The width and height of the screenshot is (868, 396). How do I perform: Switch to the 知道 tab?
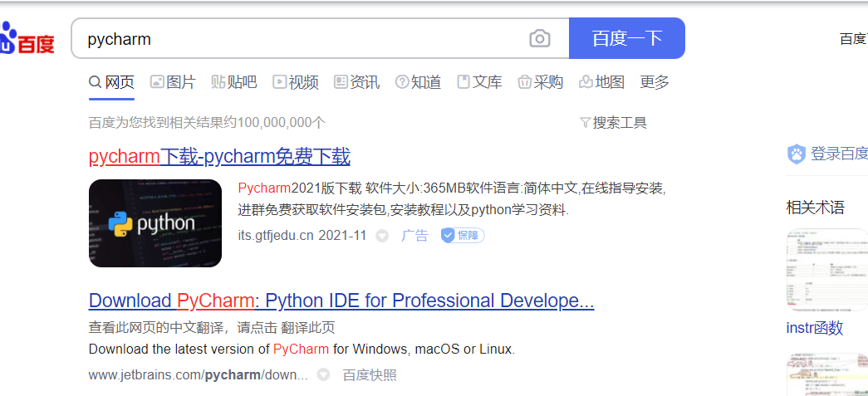coord(418,82)
